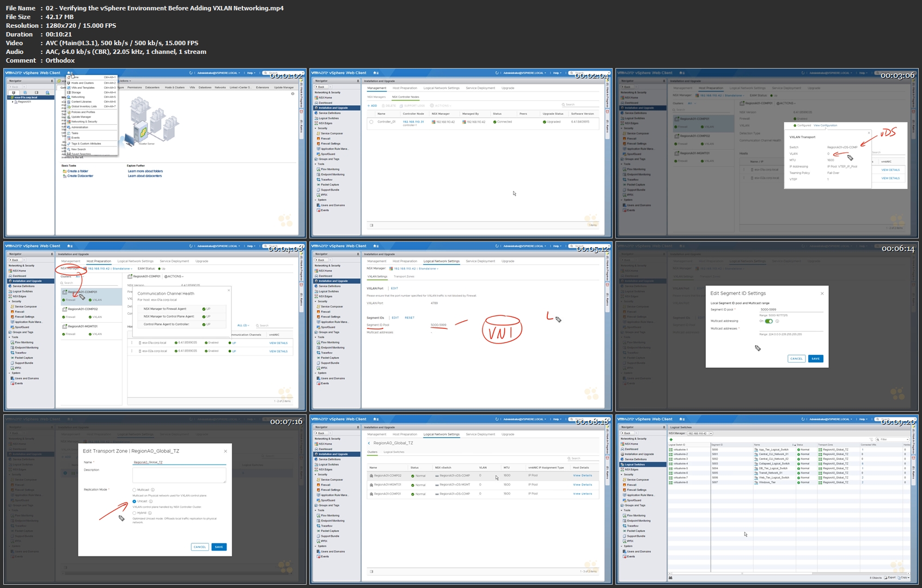Select Installation and Upgrade in the 00:02:02 navigator
This screenshot has height=588, width=922.
[x=337, y=108]
